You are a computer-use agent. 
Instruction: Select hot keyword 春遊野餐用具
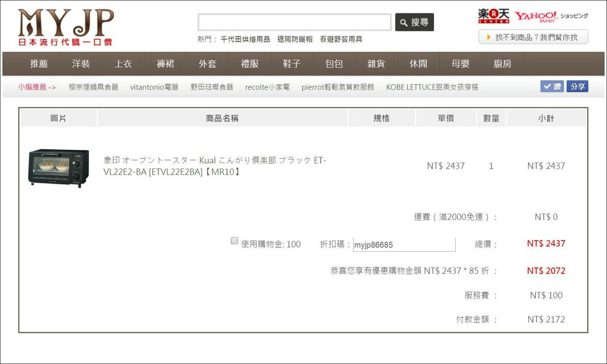click(x=341, y=39)
